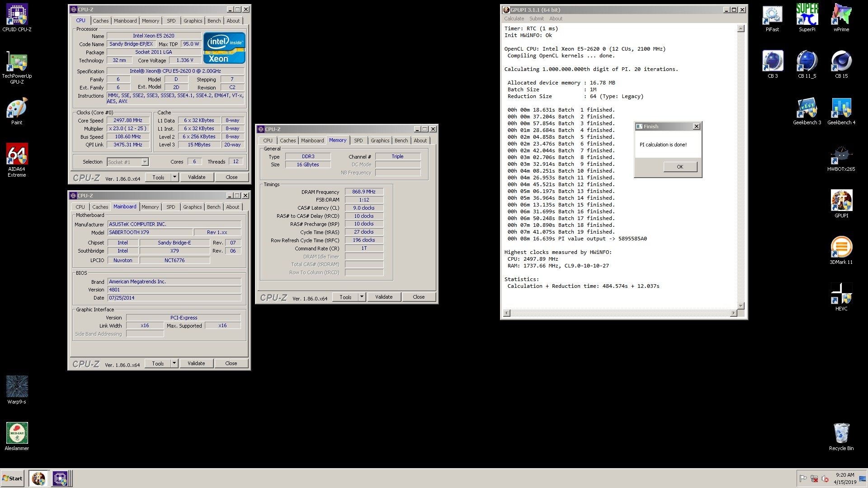The height and width of the screenshot is (488, 868).
Task: Click GPUPI vertical scrollbar down arrow
Action: click(741, 306)
